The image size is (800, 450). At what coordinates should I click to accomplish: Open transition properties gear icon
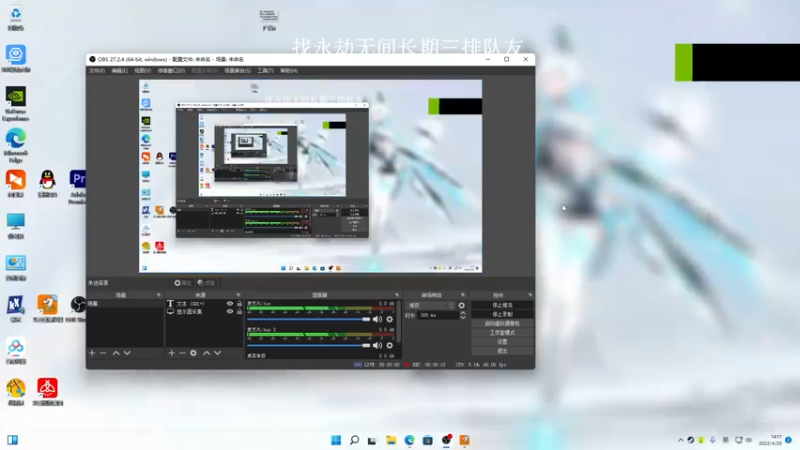462,305
